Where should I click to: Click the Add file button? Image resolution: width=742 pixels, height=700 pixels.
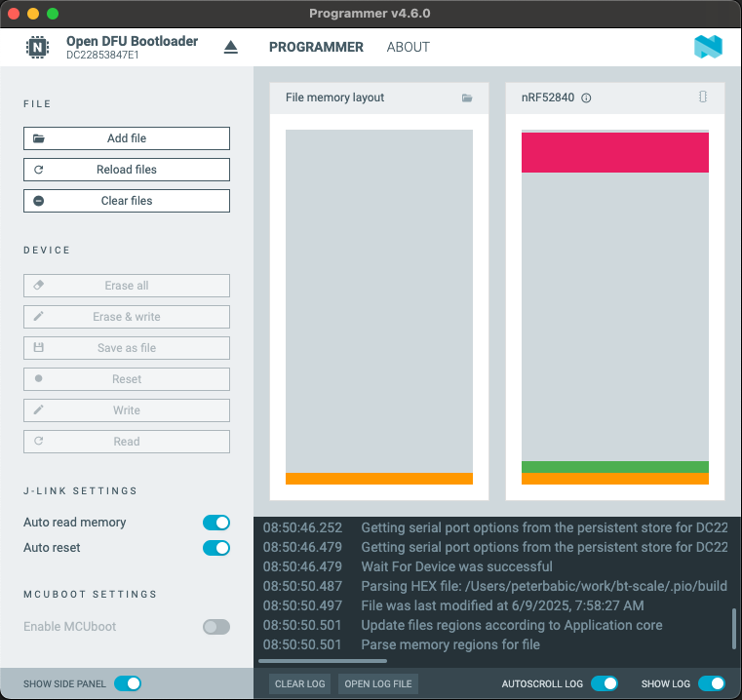click(127, 138)
